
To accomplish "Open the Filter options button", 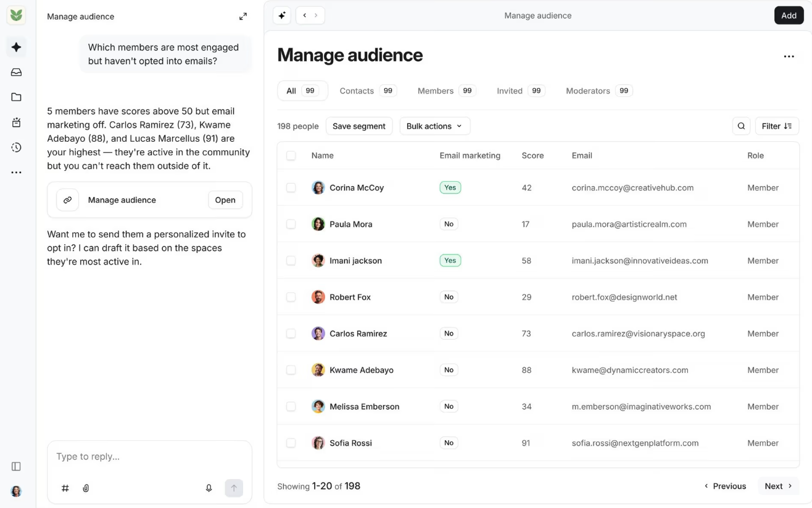I will click(777, 126).
